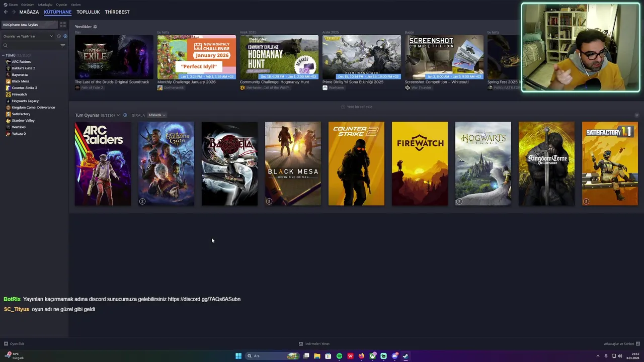Go back with the navigation back arrow
Screen dimensions: 644x362
[x=6, y=12]
